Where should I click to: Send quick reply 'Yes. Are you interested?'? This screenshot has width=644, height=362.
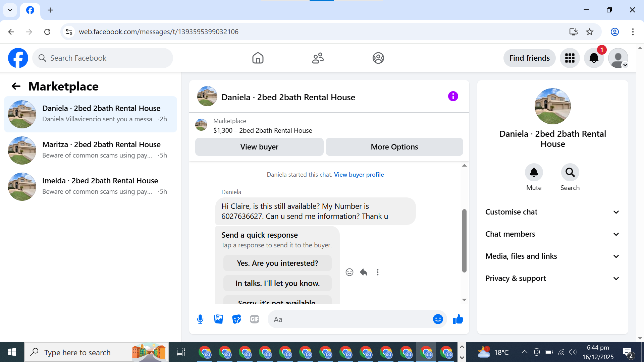pos(277,263)
